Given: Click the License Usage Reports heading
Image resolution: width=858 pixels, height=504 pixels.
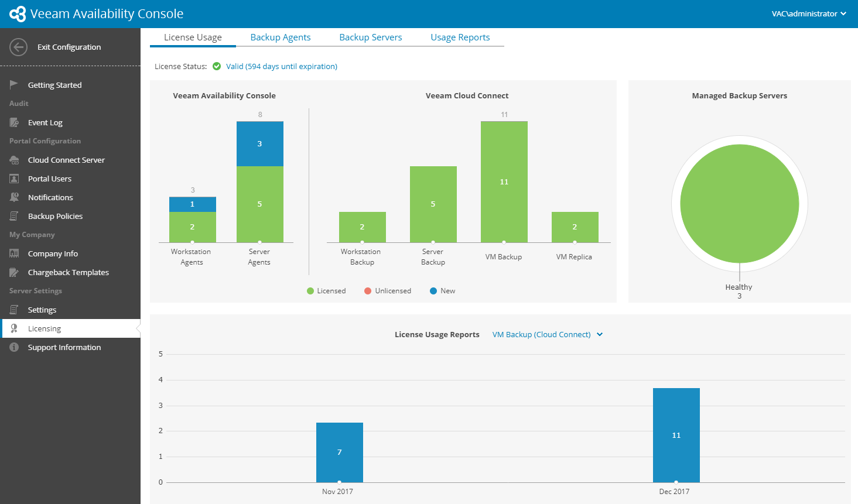Looking at the screenshot, I should tap(437, 334).
